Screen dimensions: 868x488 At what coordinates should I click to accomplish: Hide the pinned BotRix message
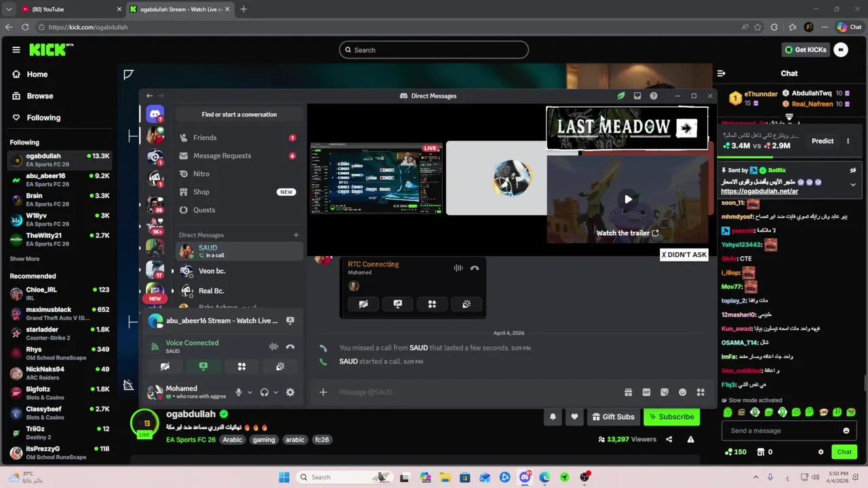click(x=853, y=171)
